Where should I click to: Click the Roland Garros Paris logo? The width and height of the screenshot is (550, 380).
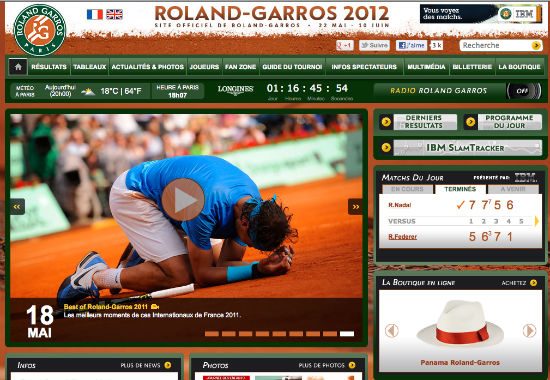coord(39,30)
